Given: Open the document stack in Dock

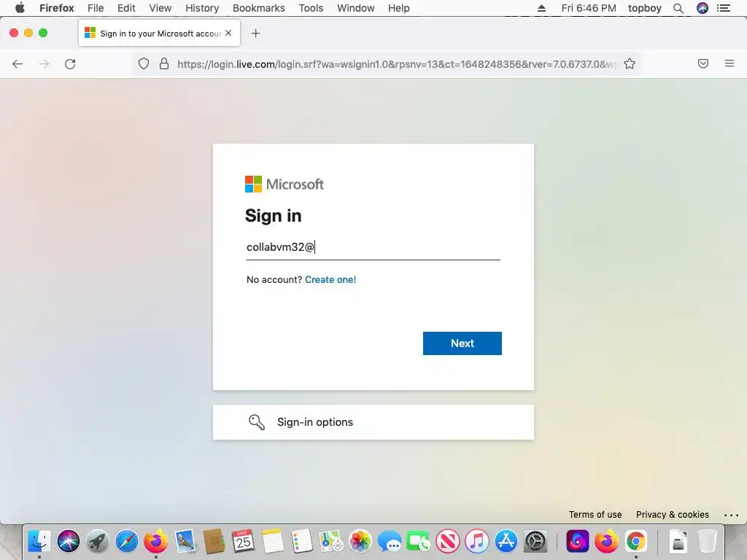Looking at the screenshot, I should click(678, 542).
